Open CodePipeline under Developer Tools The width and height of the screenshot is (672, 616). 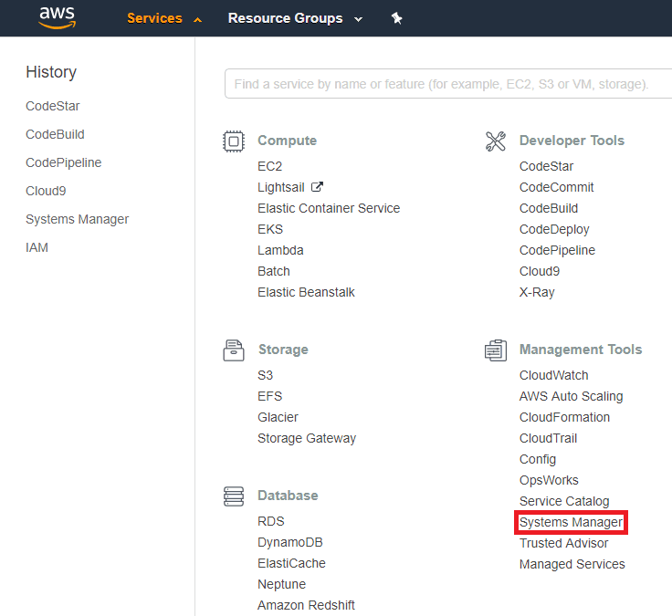point(557,250)
